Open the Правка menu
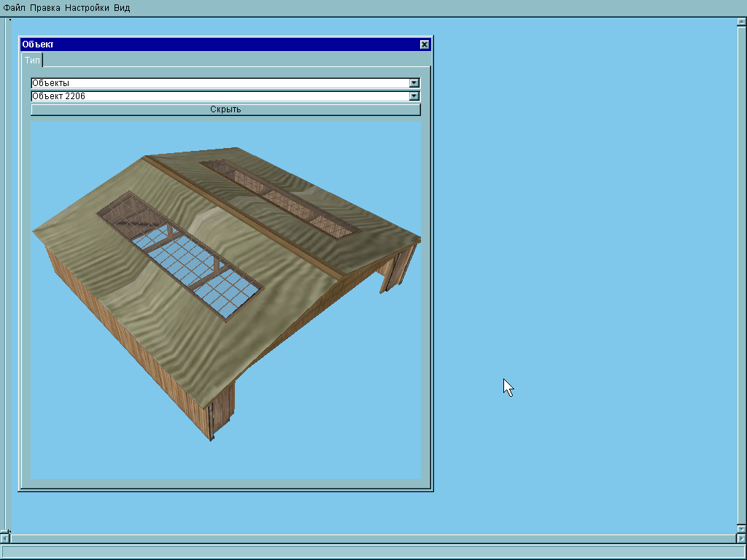 pyautogui.click(x=44, y=8)
